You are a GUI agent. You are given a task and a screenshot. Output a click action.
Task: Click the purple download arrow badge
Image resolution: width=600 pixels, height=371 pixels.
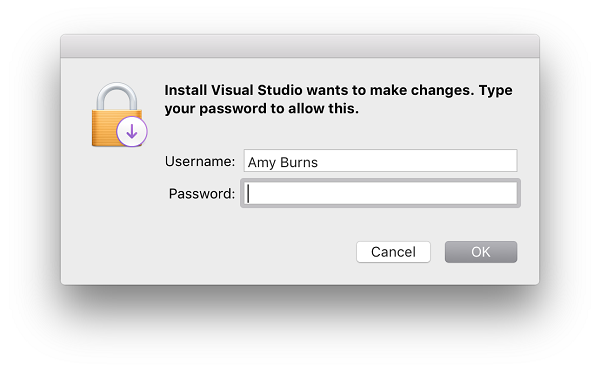(132, 132)
